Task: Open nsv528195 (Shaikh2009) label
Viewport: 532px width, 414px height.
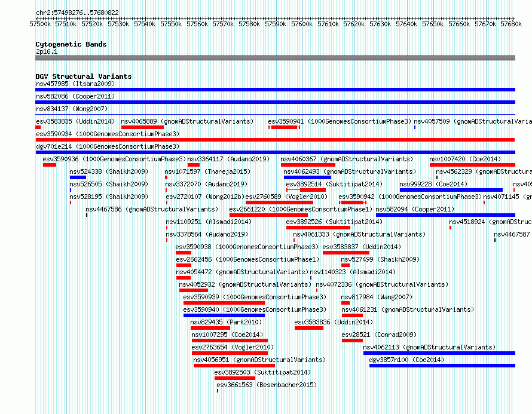Action: pos(109,197)
